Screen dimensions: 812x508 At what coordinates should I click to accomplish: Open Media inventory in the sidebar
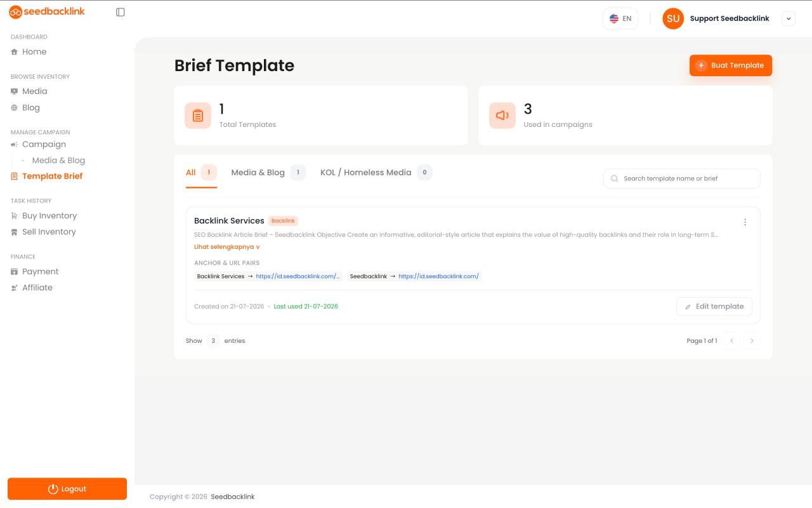pos(34,91)
